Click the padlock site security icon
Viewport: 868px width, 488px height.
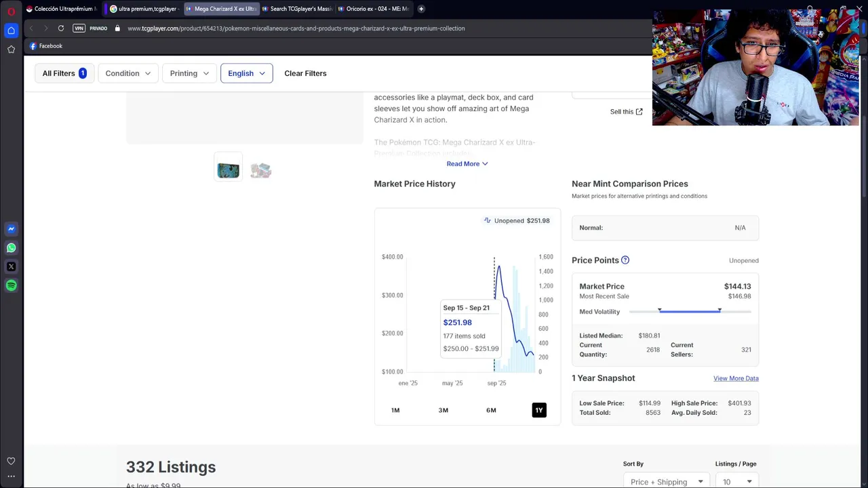[x=117, y=28]
